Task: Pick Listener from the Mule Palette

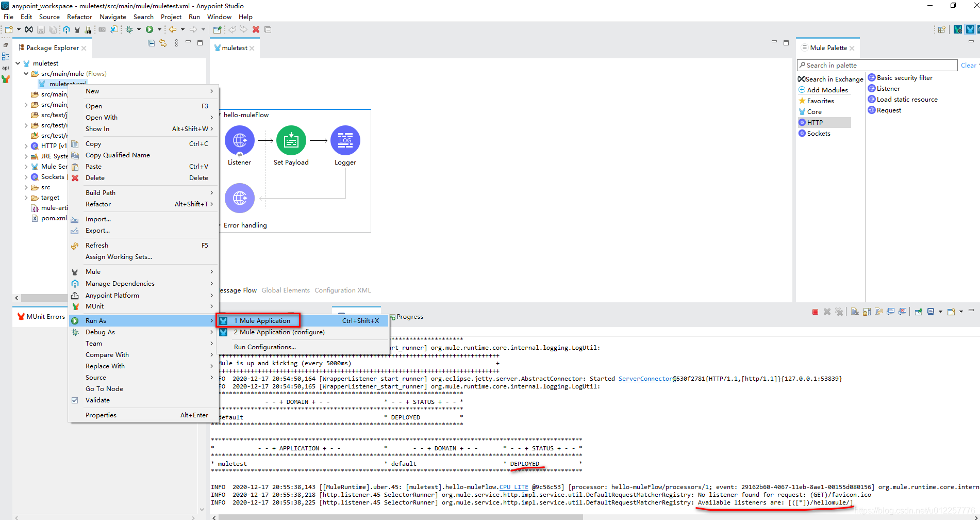Action: coord(884,89)
